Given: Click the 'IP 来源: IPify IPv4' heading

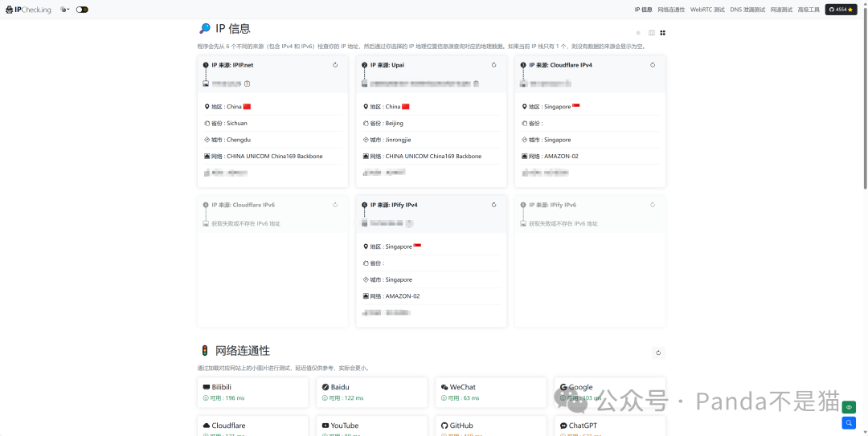Looking at the screenshot, I should 394,205.
